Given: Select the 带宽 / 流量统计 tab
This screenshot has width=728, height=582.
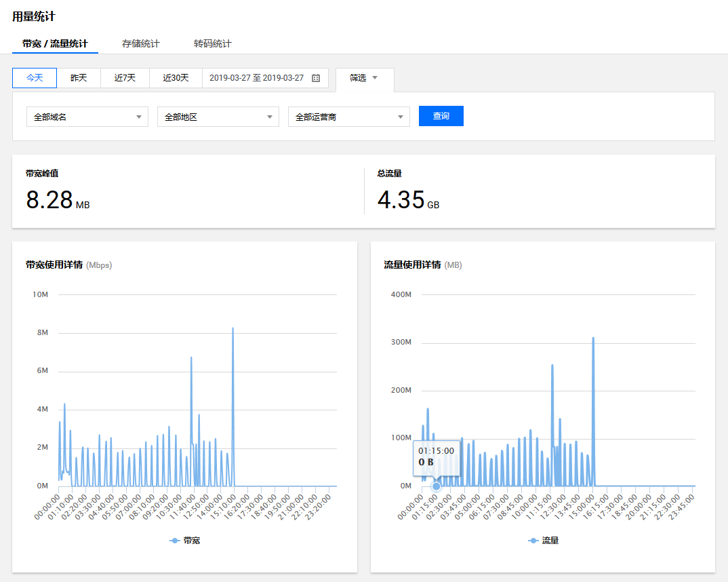Looking at the screenshot, I should point(55,43).
